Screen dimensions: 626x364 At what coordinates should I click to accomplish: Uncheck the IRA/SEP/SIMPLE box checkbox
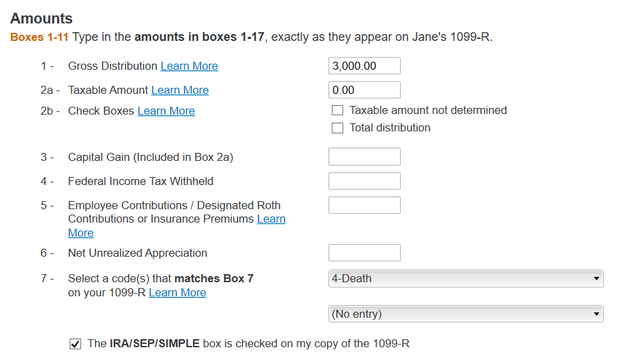coord(76,344)
